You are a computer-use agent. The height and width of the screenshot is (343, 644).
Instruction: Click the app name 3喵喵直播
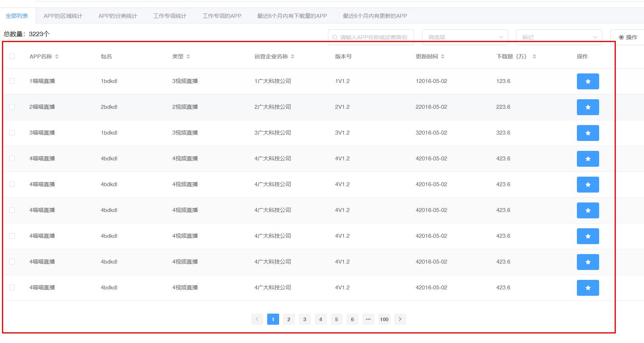(42, 133)
